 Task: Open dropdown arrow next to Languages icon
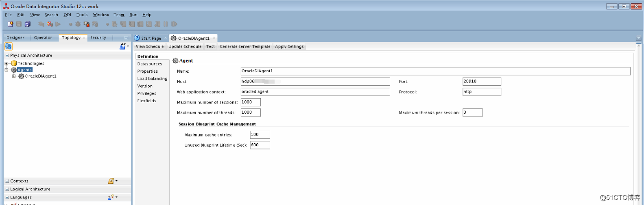click(116, 197)
